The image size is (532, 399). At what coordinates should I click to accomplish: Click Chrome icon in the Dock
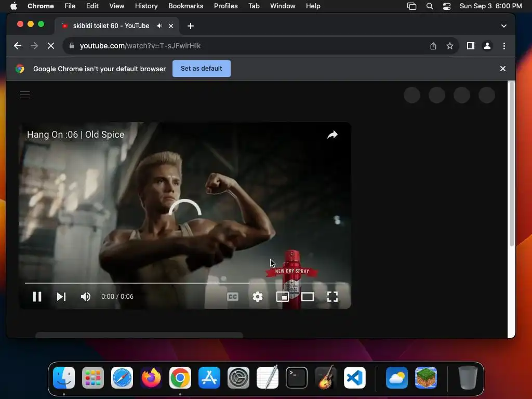(x=180, y=378)
